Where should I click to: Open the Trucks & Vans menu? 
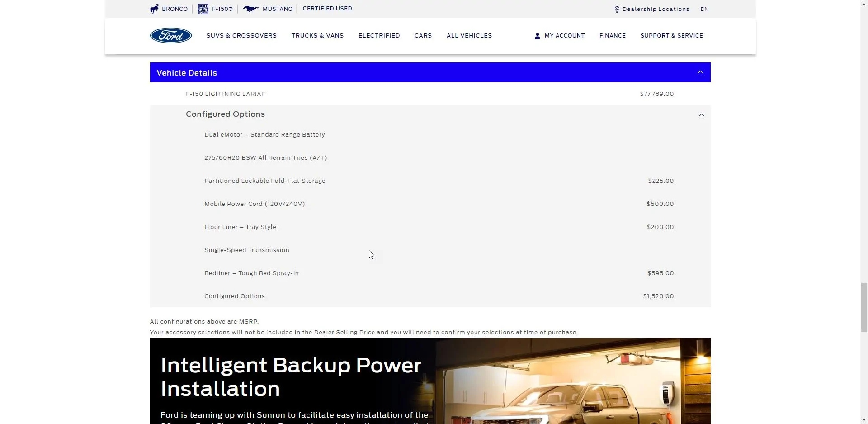coord(317,36)
